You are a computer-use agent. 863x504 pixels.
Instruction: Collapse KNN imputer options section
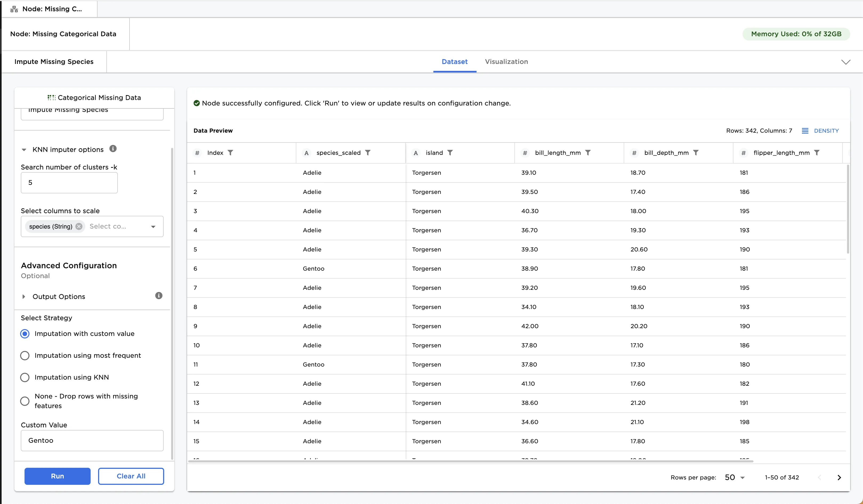coord(24,150)
